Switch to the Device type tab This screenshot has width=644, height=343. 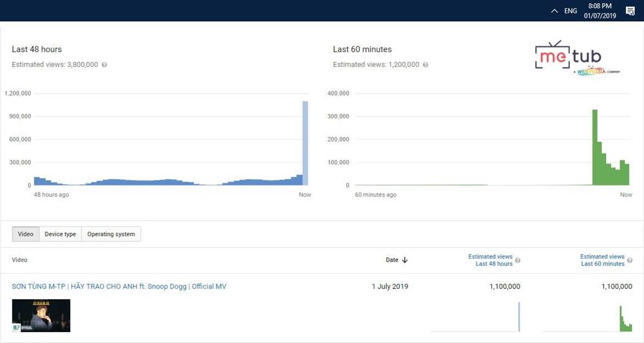(x=60, y=234)
